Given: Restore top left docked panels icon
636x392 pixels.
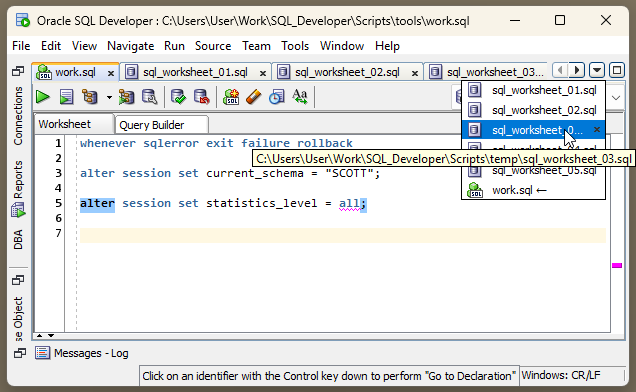Looking at the screenshot, I should [18, 71].
